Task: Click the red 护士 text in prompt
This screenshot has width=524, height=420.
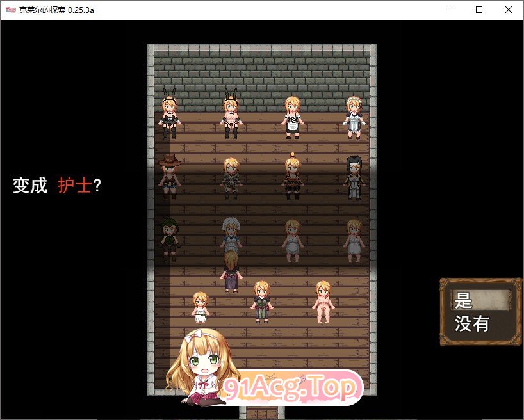Action: [74, 186]
